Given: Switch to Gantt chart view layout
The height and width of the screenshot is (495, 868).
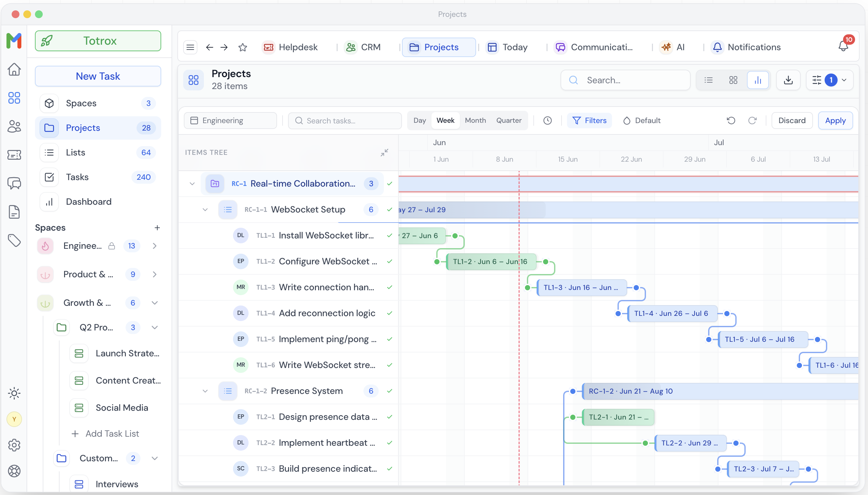Looking at the screenshot, I should click(758, 80).
